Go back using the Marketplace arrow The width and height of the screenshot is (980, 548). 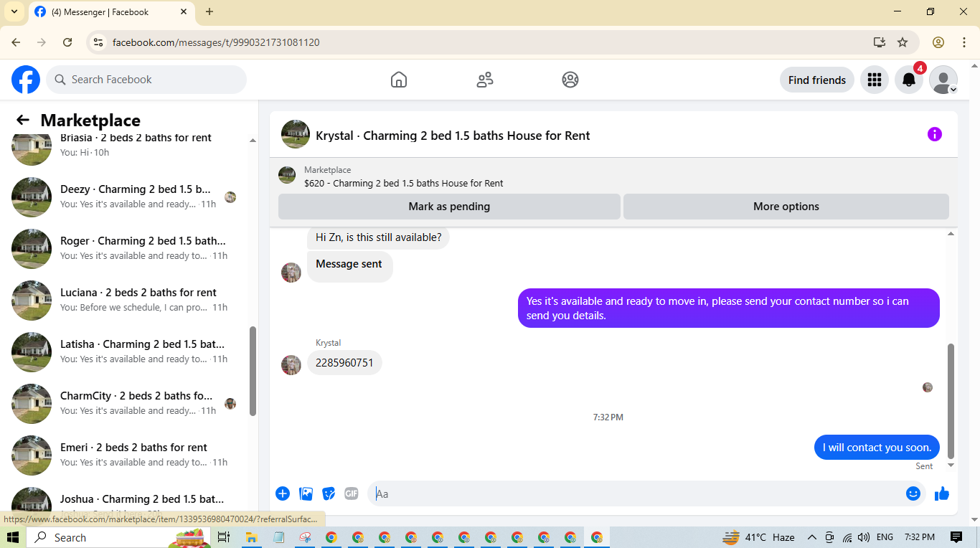point(23,121)
